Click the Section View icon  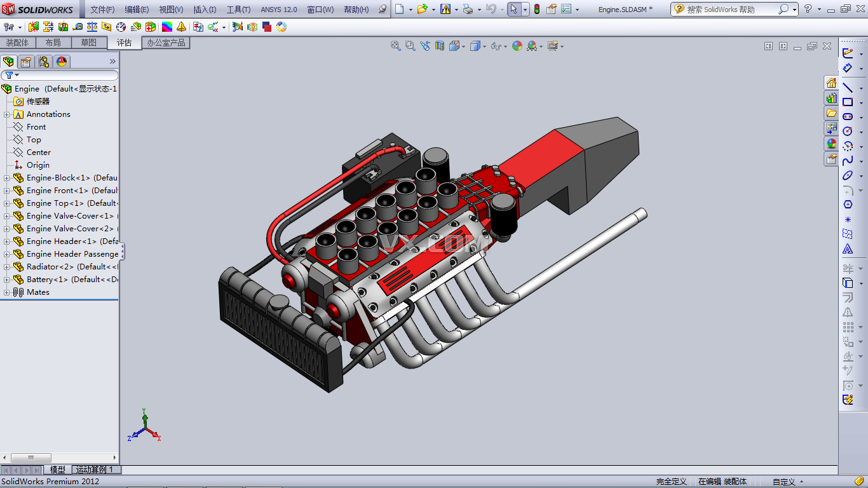pos(439,46)
